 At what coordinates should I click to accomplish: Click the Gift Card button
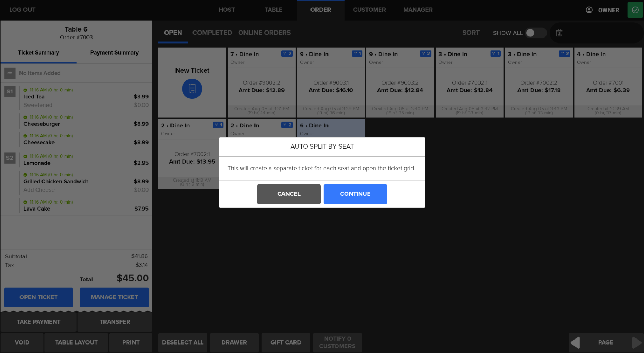tap(286, 342)
